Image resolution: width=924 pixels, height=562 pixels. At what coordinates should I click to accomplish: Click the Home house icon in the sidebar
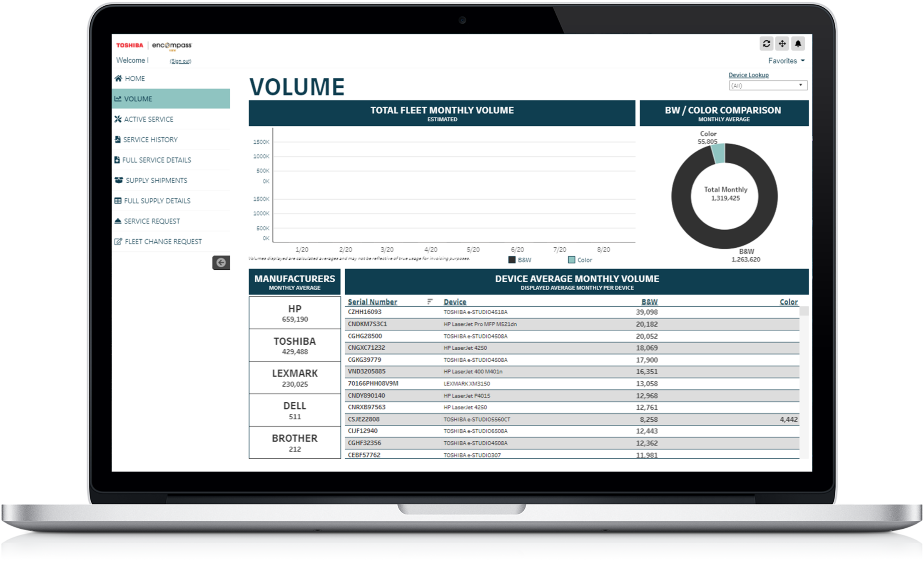tap(119, 78)
